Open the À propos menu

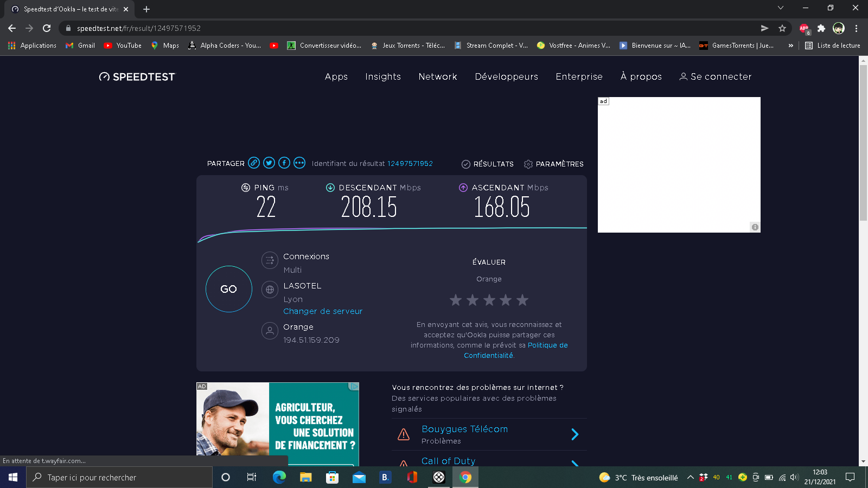[x=641, y=76]
